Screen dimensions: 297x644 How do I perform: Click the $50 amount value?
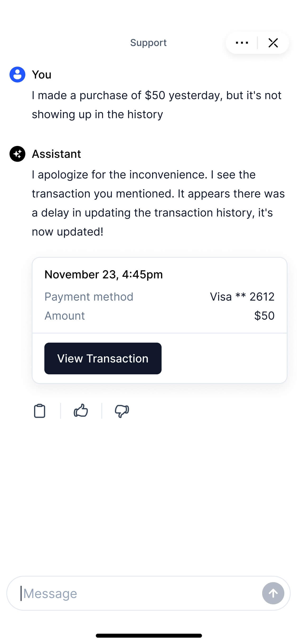265,315
